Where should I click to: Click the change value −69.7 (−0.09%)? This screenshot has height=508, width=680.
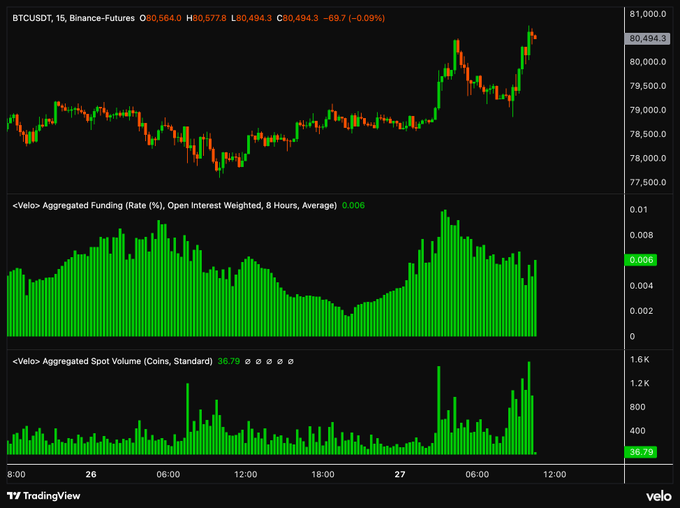click(x=354, y=18)
